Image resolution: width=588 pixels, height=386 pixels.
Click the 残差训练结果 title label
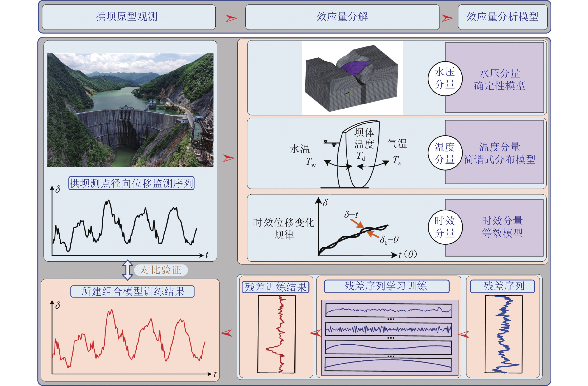(276, 287)
